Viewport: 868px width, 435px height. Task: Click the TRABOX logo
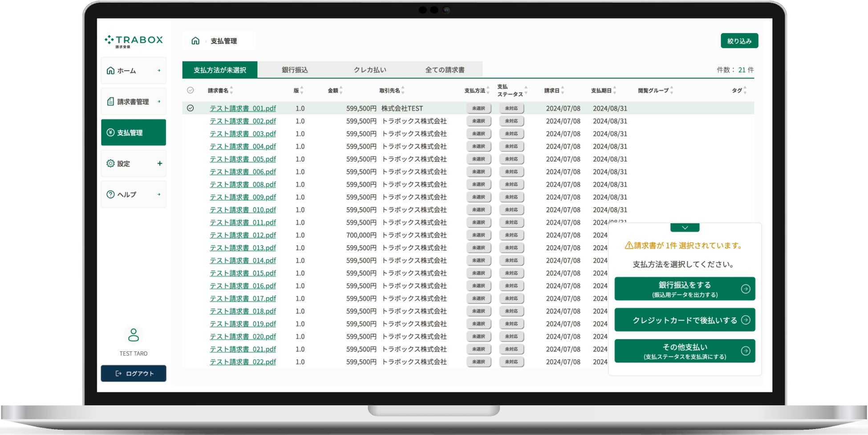click(x=134, y=41)
